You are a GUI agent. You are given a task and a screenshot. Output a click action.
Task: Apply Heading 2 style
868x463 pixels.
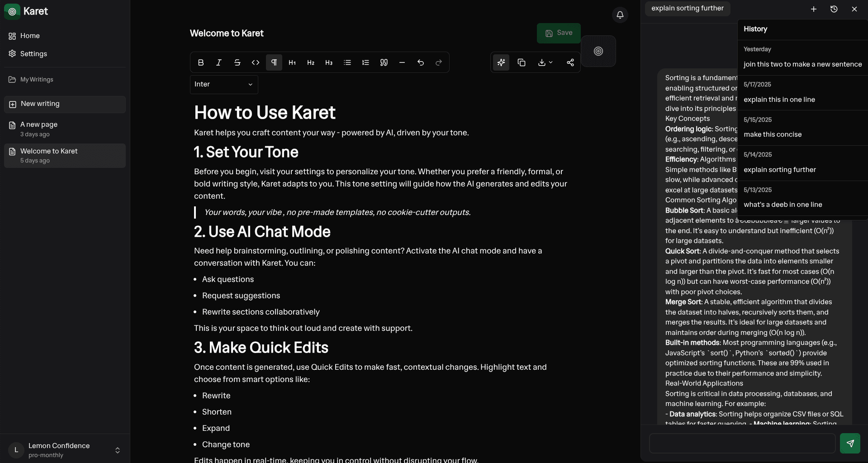pos(311,62)
